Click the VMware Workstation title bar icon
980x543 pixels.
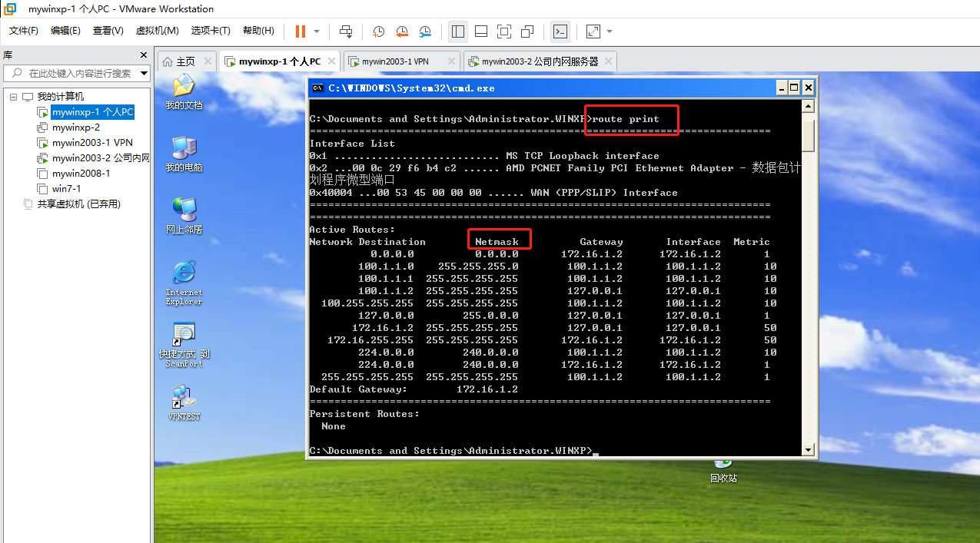pos(10,9)
